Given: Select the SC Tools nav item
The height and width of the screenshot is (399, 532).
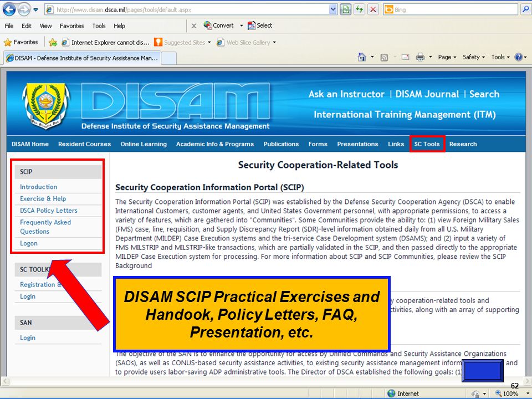Looking at the screenshot, I should 427,144.
